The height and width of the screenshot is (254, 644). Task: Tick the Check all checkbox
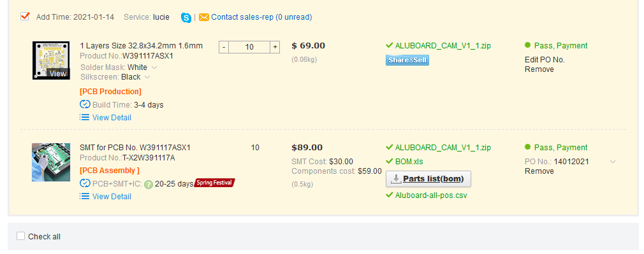pyautogui.click(x=20, y=236)
